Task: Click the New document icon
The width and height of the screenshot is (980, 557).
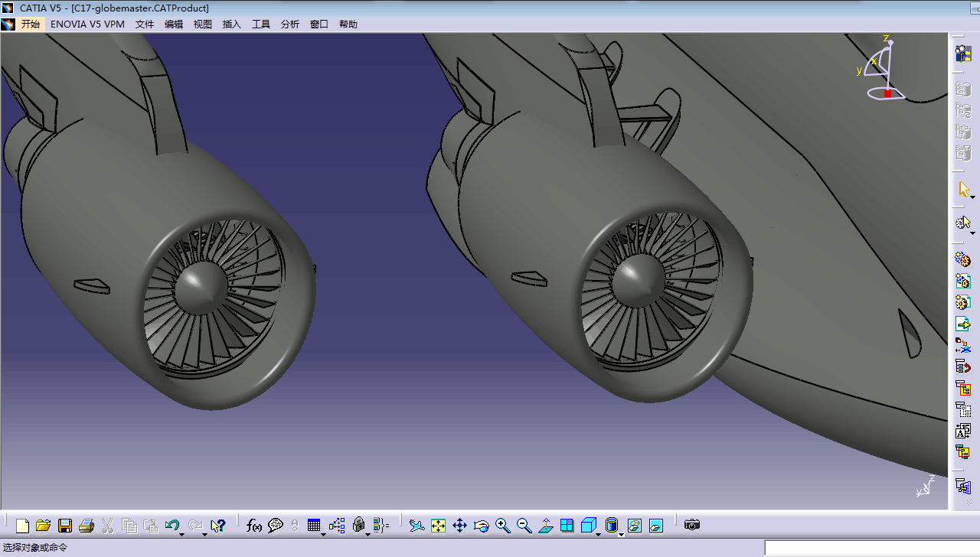Action: click(x=22, y=526)
